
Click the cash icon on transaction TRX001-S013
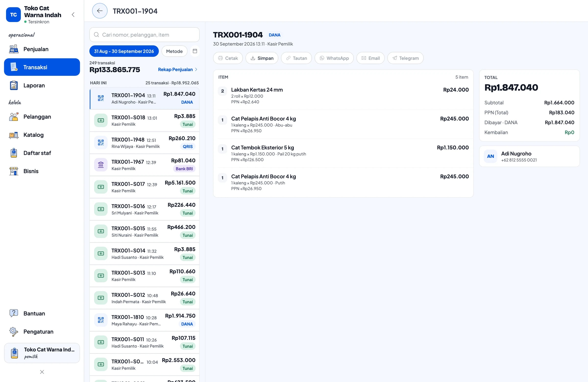click(x=101, y=276)
